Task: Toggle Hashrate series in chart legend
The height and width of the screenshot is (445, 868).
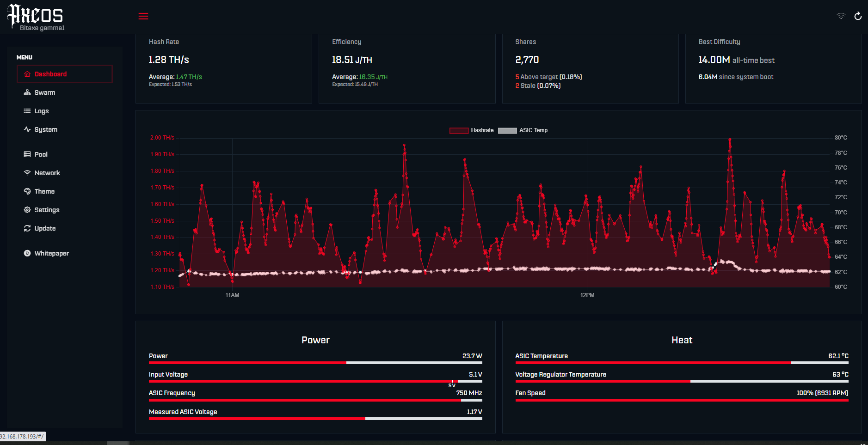Action: click(x=471, y=130)
